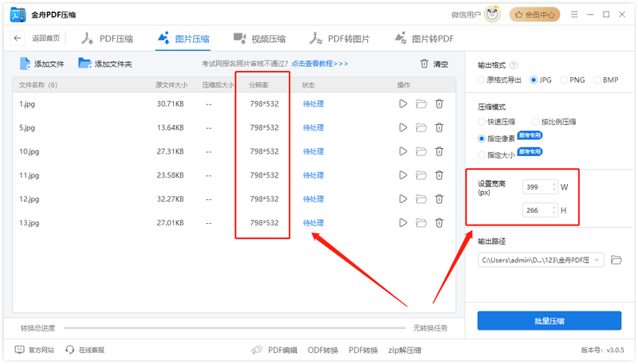Start compressing 10.jpg with play icon
Image resolution: width=638 pixels, height=364 pixels.
point(403,151)
